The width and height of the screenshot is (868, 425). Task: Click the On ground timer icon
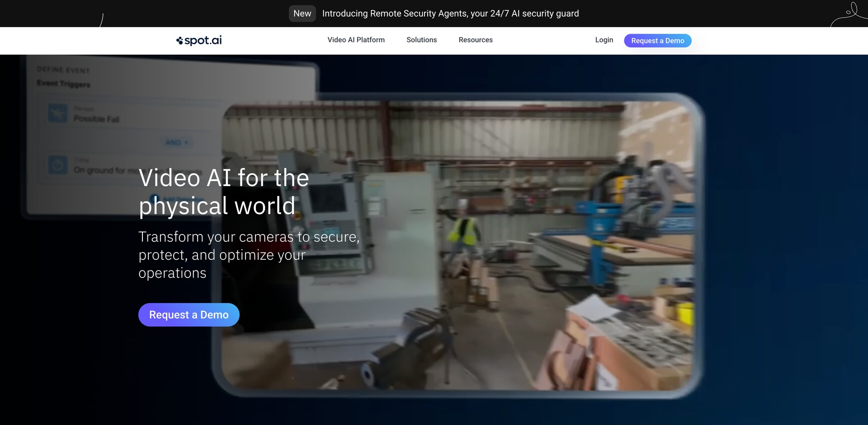[x=58, y=165]
